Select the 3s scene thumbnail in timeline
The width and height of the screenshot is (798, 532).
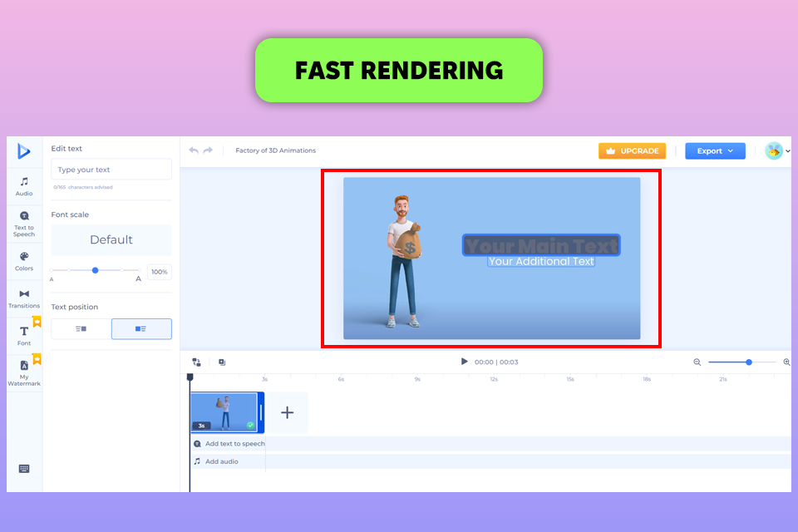(x=224, y=412)
